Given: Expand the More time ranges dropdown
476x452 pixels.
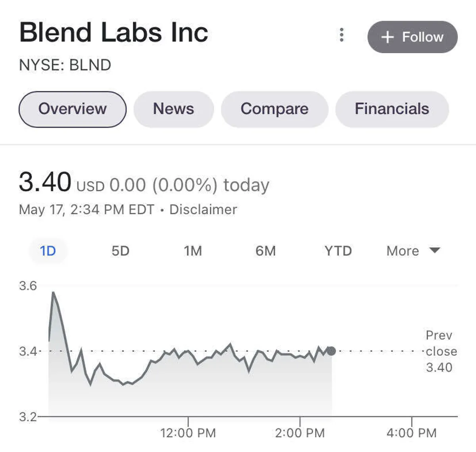Looking at the screenshot, I should [x=403, y=251].
